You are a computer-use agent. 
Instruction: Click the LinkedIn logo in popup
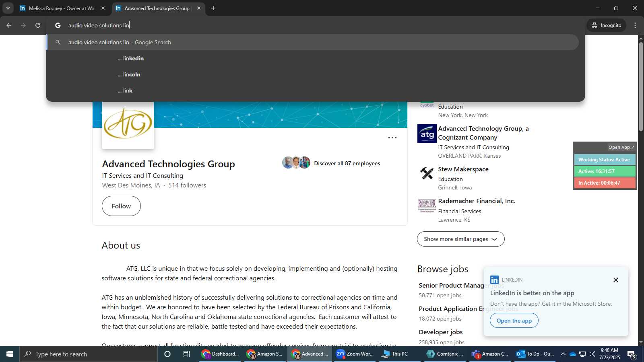[x=494, y=280]
